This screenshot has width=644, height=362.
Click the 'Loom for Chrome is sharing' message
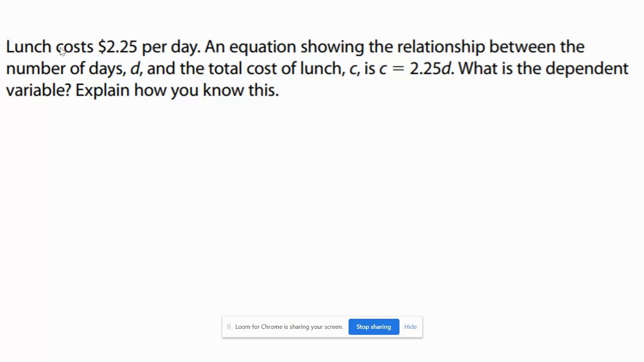tap(289, 327)
